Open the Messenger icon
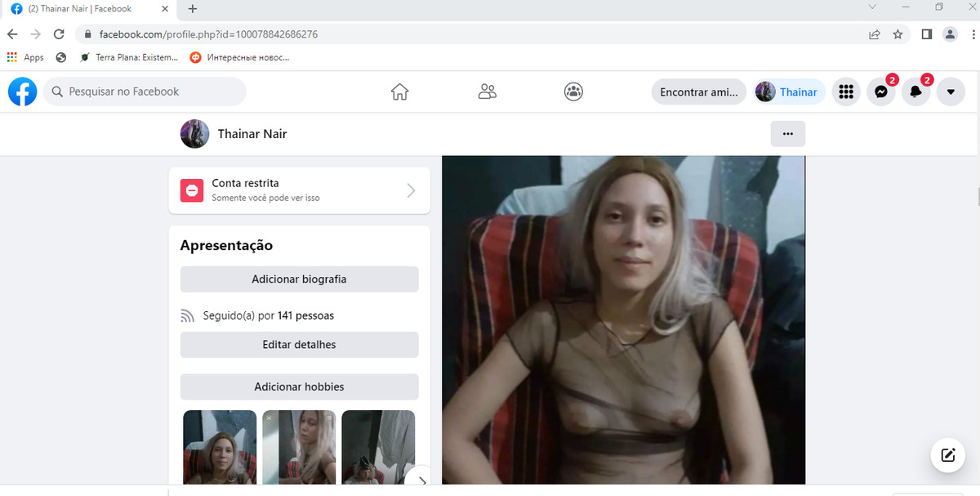Screen dimensions: 980x496 point(881,92)
